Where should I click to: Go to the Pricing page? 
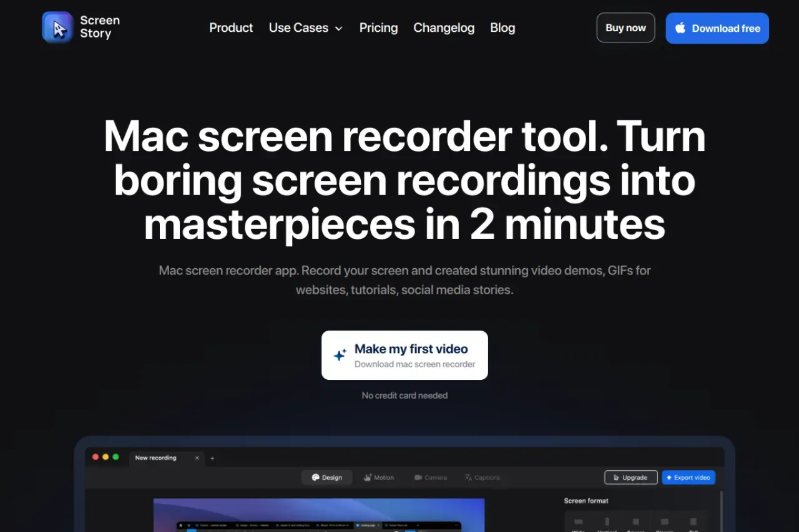[x=378, y=28]
